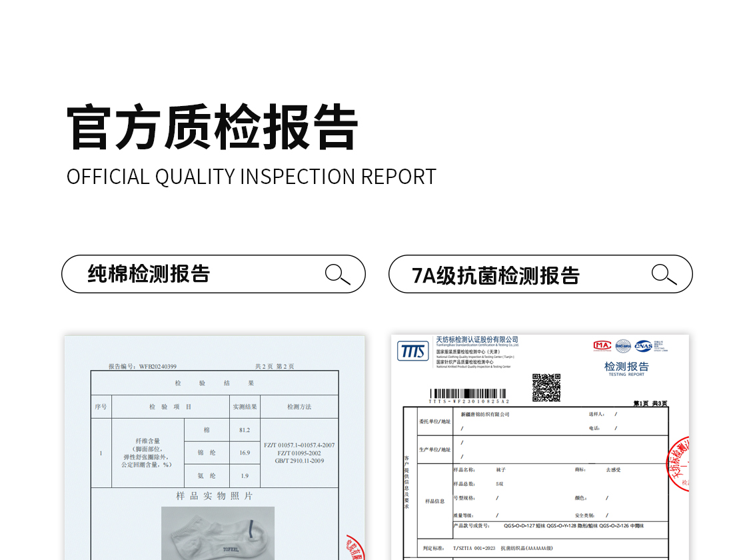This screenshot has width=731, height=560.
Task: Click the red seal on the antibacterial report
Action: click(678, 463)
